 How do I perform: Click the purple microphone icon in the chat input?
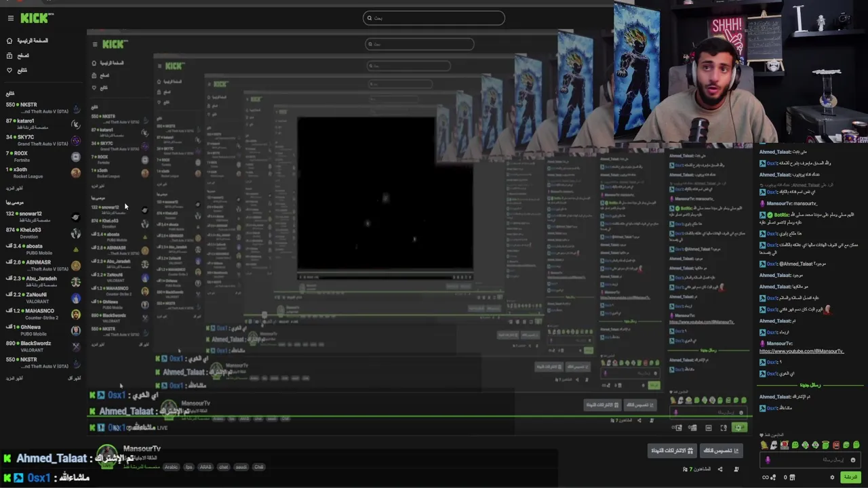click(768, 460)
